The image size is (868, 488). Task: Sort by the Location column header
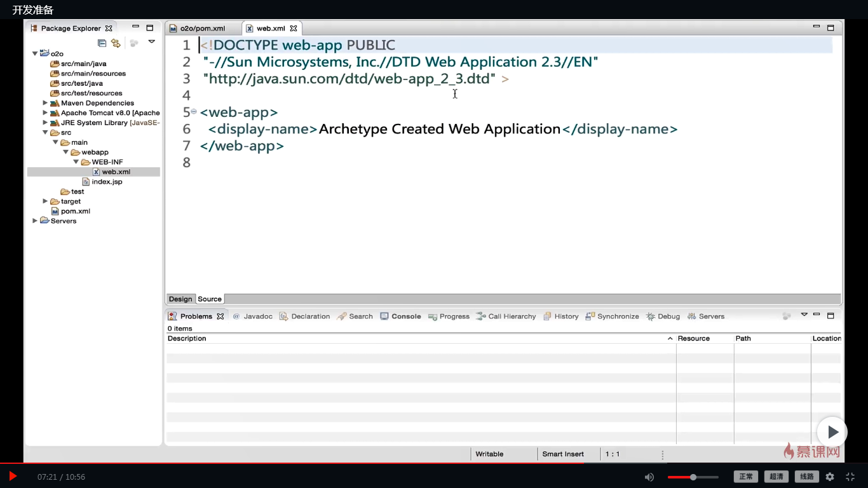click(x=827, y=339)
